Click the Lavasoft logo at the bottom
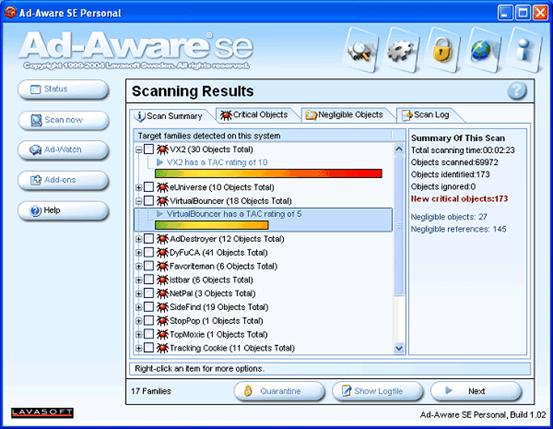Image resolution: width=553 pixels, height=429 pixels. pyautogui.click(x=42, y=413)
